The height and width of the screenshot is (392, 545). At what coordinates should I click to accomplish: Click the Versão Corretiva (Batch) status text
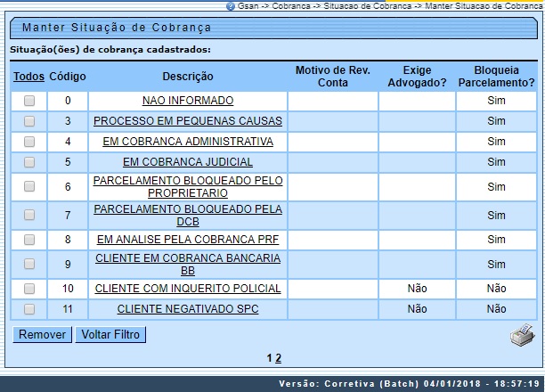[x=409, y=384]
